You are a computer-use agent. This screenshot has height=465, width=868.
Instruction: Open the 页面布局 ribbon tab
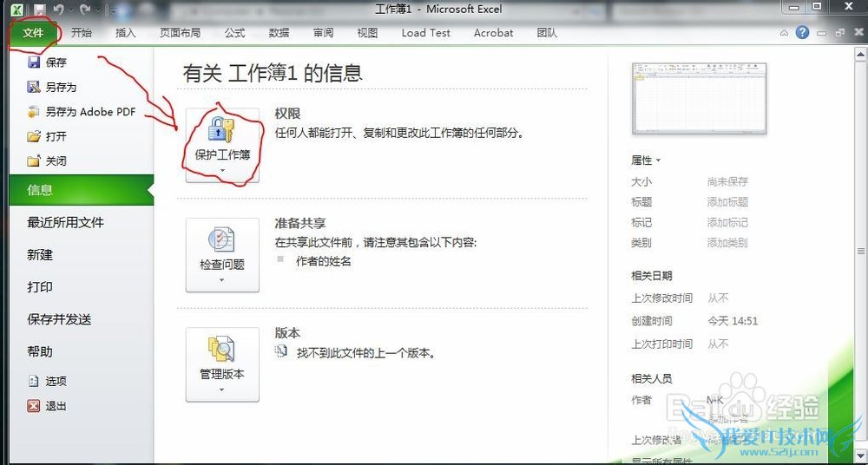pos(180,33)
